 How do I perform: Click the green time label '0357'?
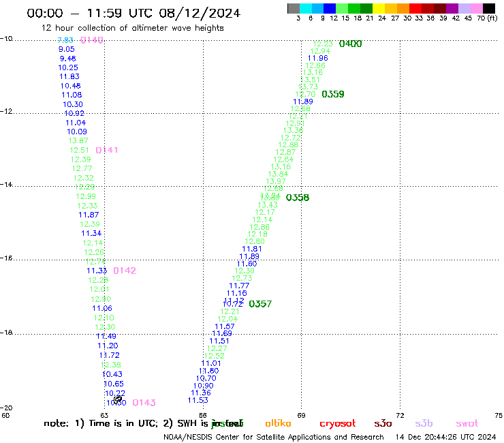[x=260, y=304]
